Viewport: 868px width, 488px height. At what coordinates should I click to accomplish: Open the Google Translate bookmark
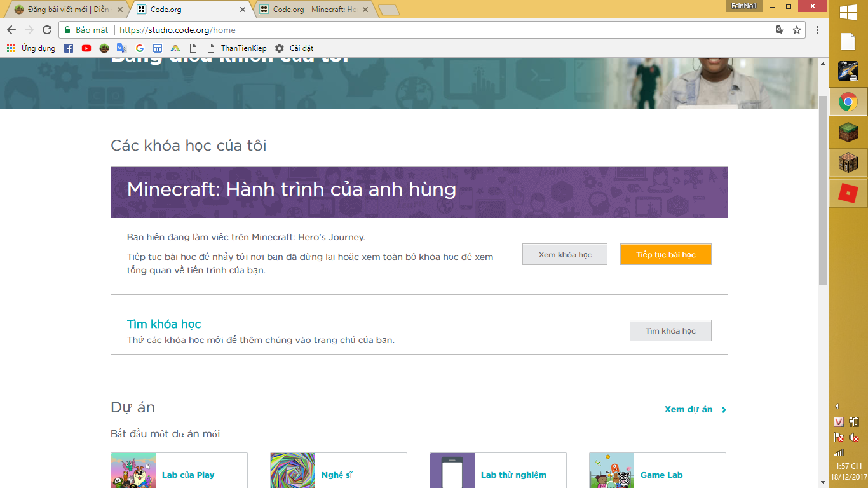coord(122,48)
